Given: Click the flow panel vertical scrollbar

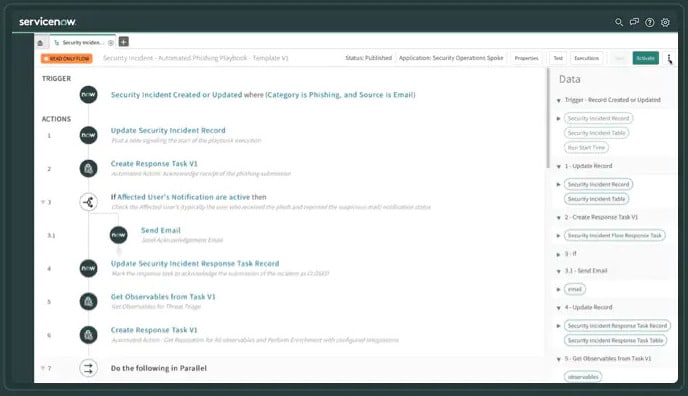Looking at the screenshot, I should pyautogui.click(x=548, y=118).
